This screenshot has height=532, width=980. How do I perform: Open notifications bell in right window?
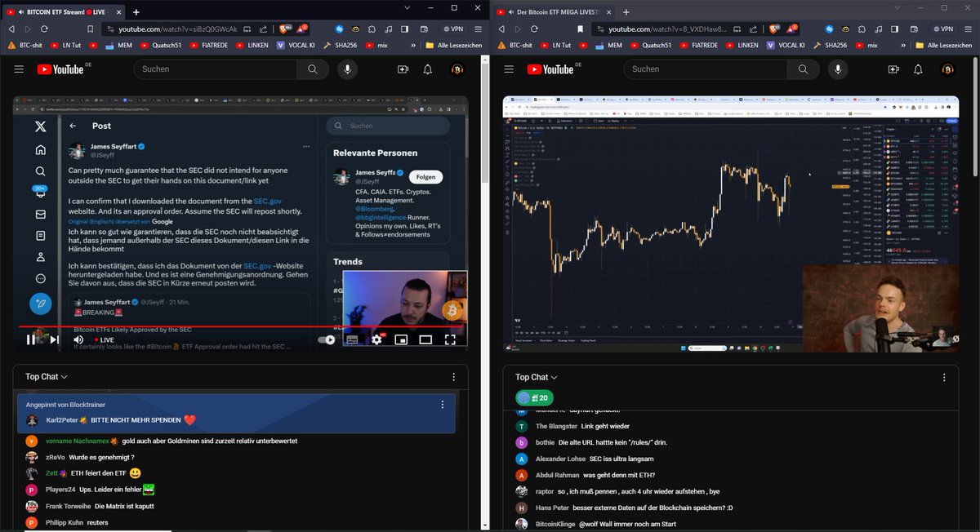[917, 69]
